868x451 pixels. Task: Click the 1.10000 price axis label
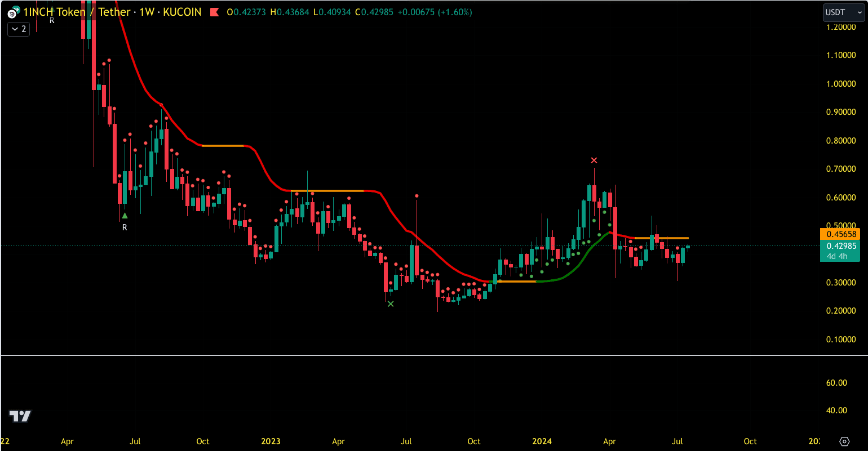pos(840,55)
